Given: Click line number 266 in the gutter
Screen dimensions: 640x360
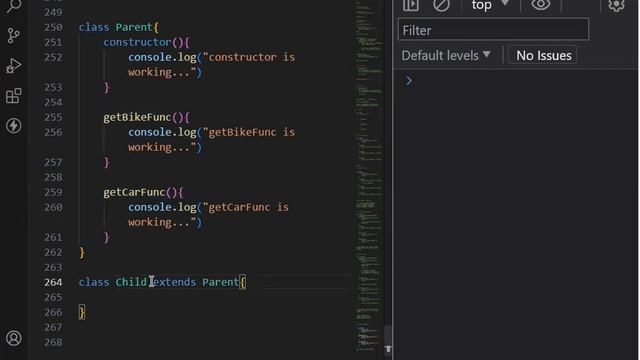Looking at the screenshot, I should coord(53,313).
